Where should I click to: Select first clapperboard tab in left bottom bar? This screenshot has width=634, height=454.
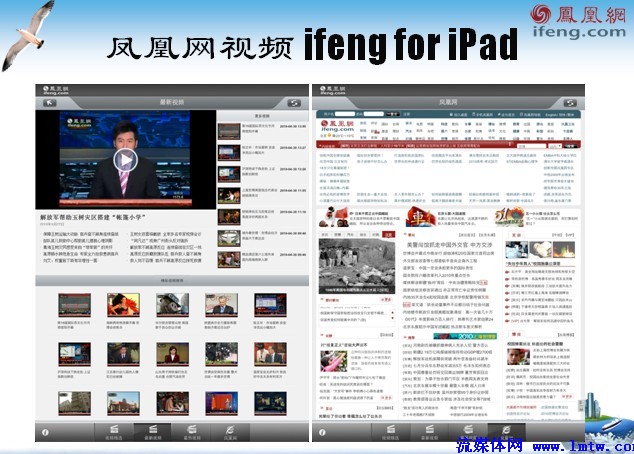(113, 431)
